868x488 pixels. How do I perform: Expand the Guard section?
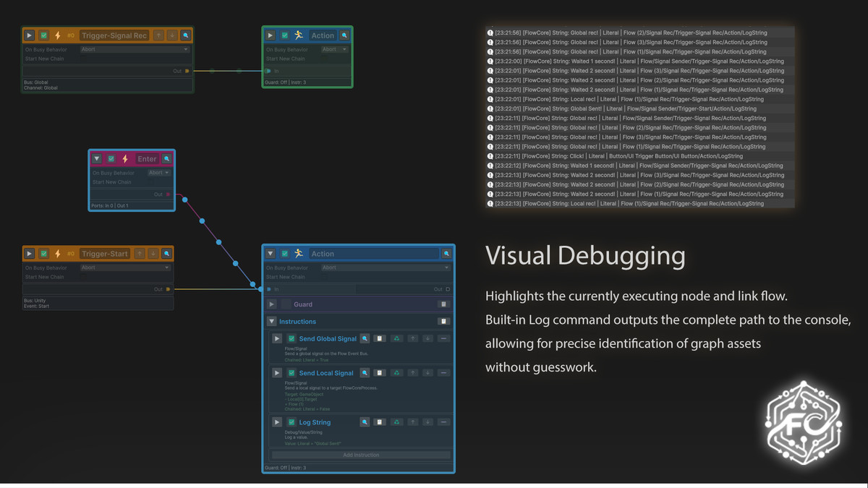[272, 304]
